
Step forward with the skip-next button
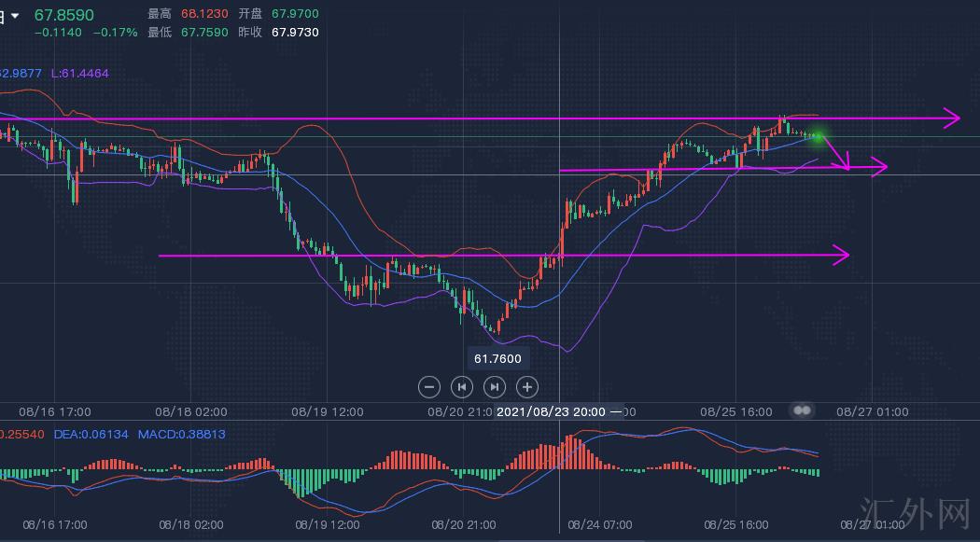click(495, 386)
